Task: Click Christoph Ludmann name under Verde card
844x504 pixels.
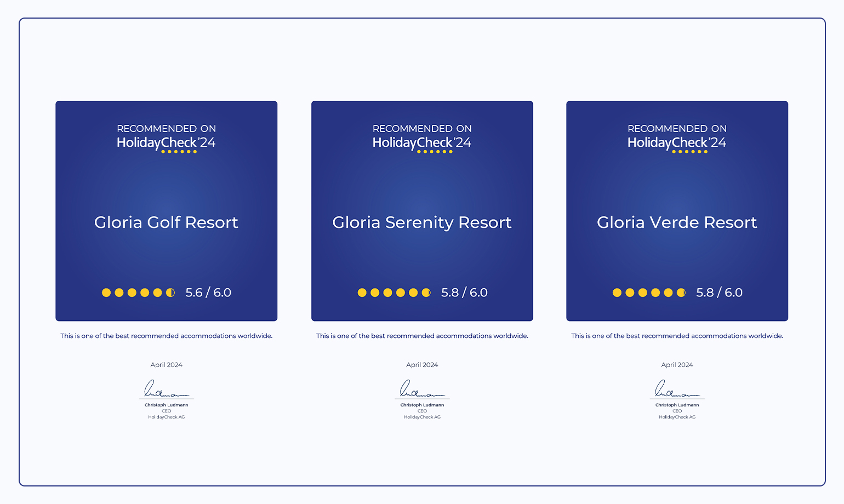Action: pos(677,405)
